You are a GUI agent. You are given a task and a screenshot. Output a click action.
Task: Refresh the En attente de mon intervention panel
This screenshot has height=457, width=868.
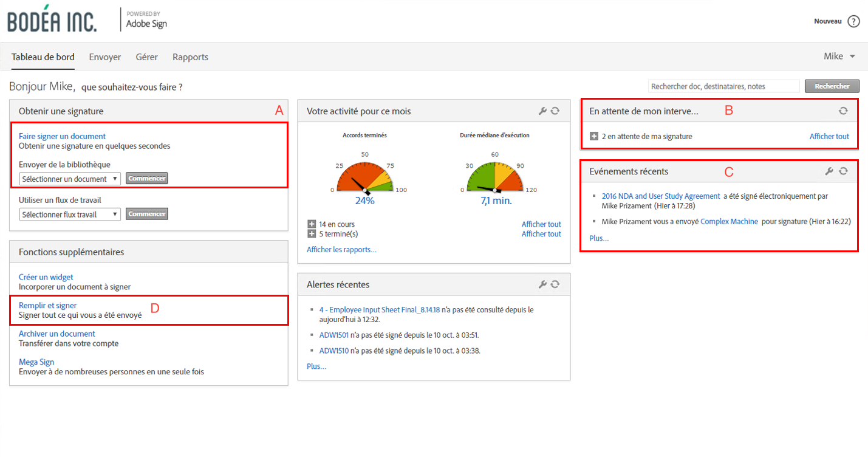coord(843,111)
